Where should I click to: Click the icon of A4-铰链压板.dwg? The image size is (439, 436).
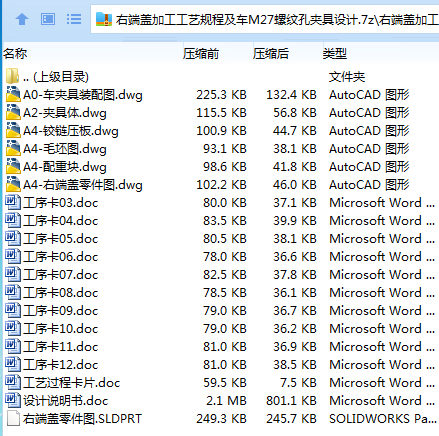13,130
